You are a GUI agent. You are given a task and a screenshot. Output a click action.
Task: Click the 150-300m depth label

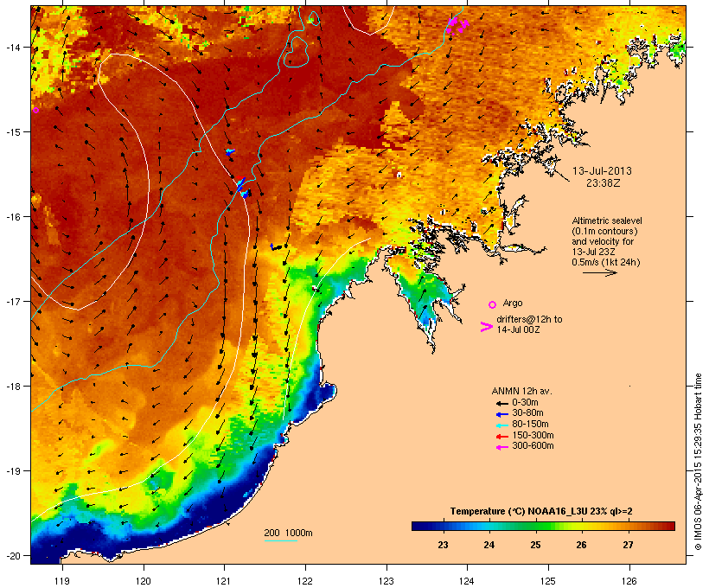pos(533,435)
